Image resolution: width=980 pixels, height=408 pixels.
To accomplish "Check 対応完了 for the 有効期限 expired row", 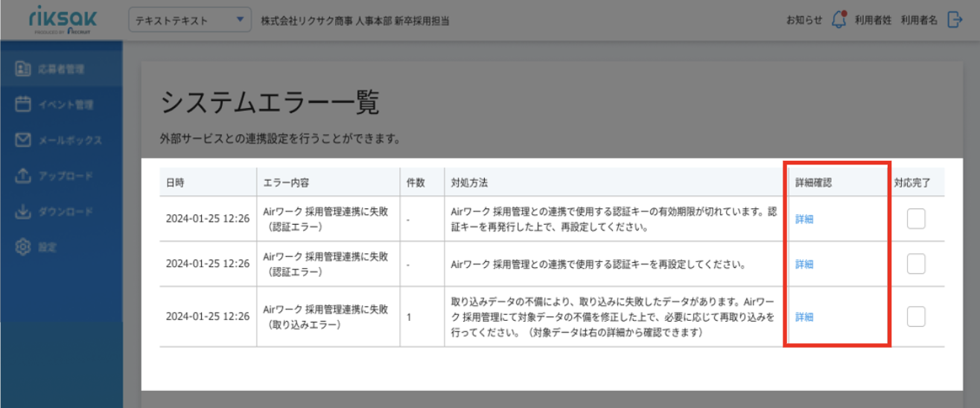I will [916, 219].
